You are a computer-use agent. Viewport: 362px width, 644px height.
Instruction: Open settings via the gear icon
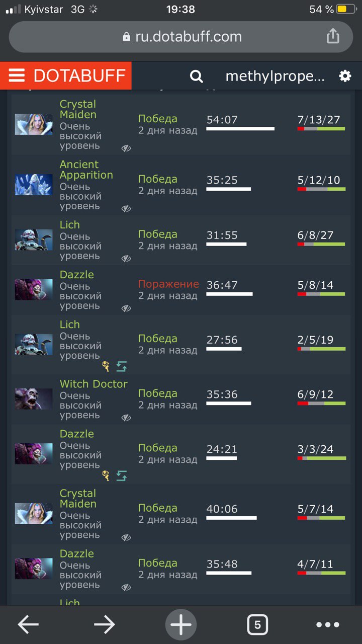[345, 76]
